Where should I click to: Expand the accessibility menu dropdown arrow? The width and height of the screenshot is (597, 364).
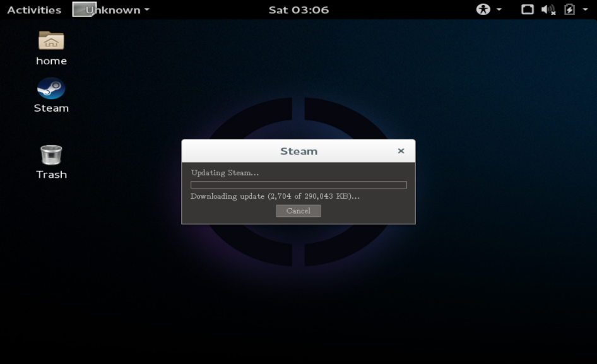point(499,9)
